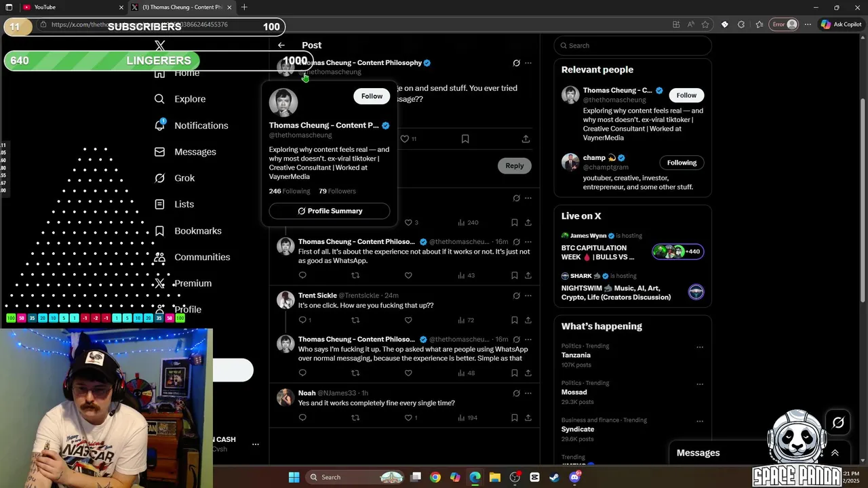Open Notifications in the X sidebar

click(191, 125)
